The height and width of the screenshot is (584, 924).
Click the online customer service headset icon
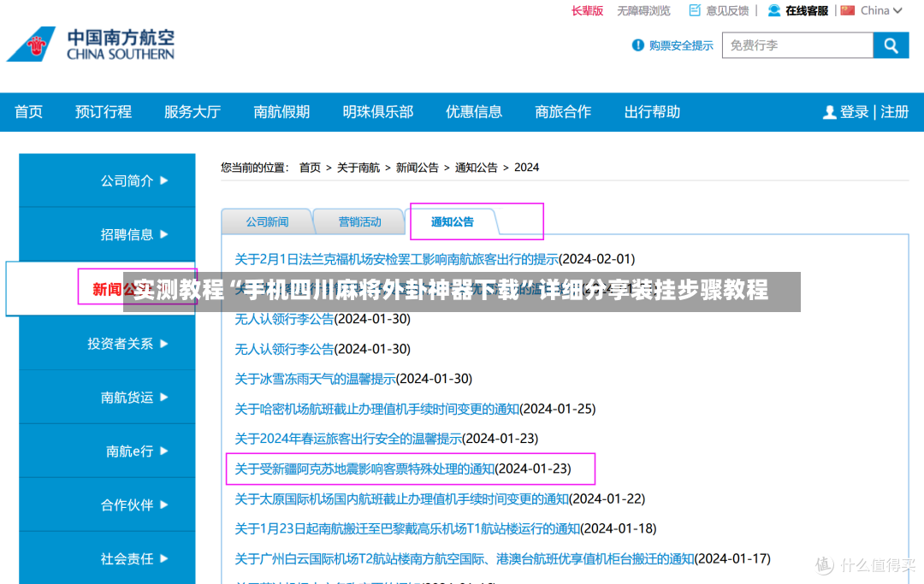pyautogui.click(x=774, y=10)
